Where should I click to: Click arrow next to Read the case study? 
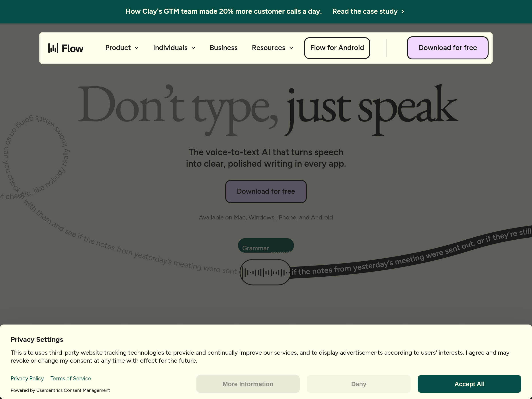pyautogui.click(x=403, y=12)
